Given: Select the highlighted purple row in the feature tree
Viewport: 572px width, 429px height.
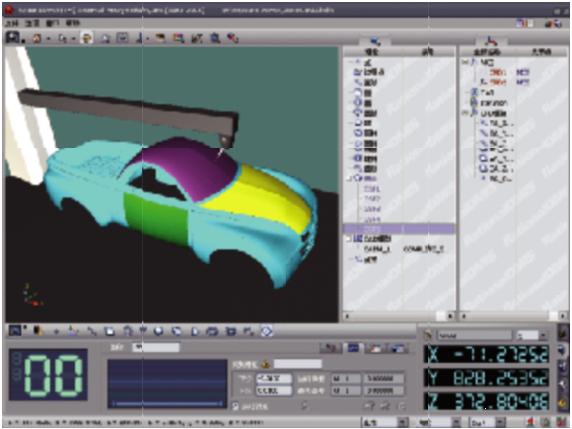Looking at the screenshot, I should (399, 229).
